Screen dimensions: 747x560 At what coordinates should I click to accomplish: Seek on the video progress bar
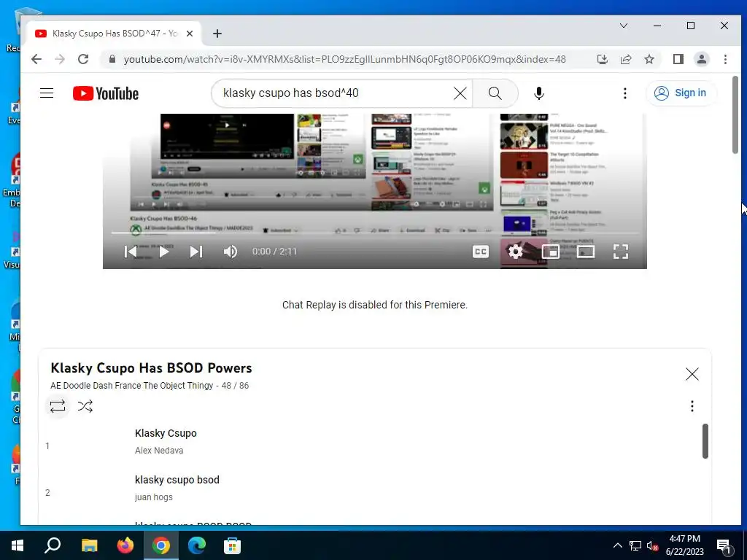(374, 233)
